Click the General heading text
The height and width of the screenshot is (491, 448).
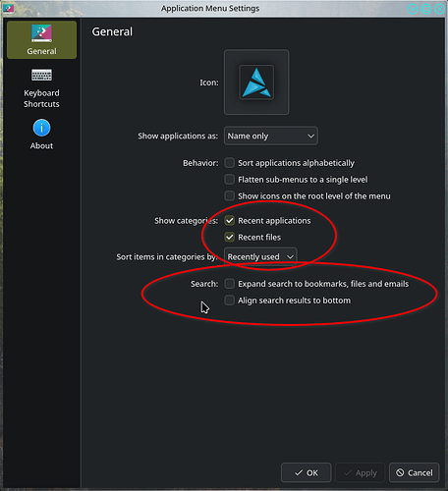(112, 31)
